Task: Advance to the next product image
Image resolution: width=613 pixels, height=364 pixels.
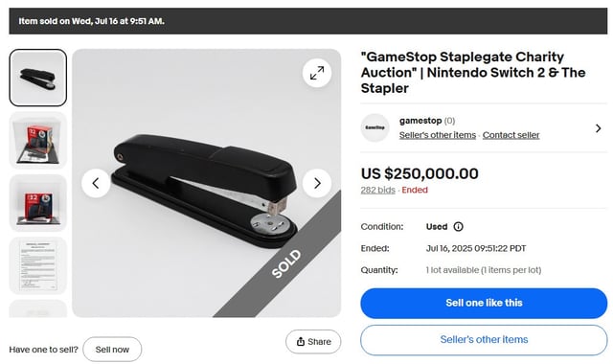Action: [x=317, y=183]
